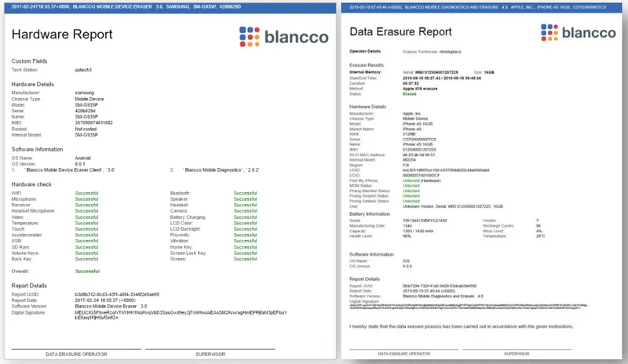Viewport: 628px width, 364px height.
Task: Select the RAM value 512MB
Action: tap(409, 134)
